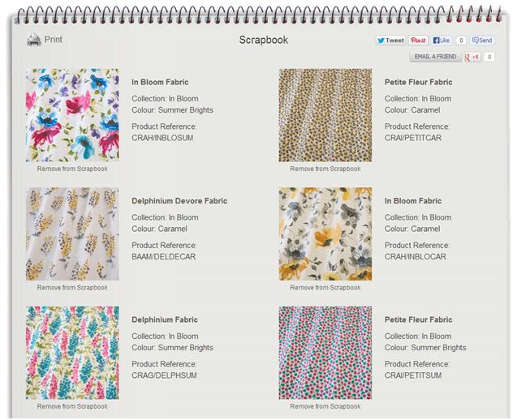Click the printer icon next to Print

pos(34,41)
